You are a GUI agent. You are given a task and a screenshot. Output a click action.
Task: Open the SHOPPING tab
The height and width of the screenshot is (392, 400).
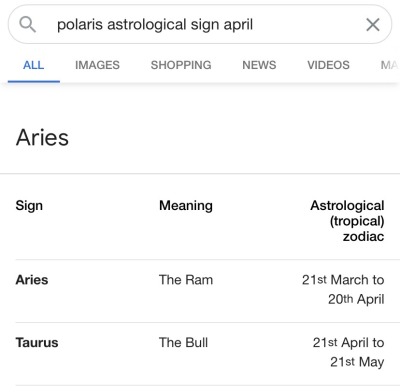tap(181, 65)
